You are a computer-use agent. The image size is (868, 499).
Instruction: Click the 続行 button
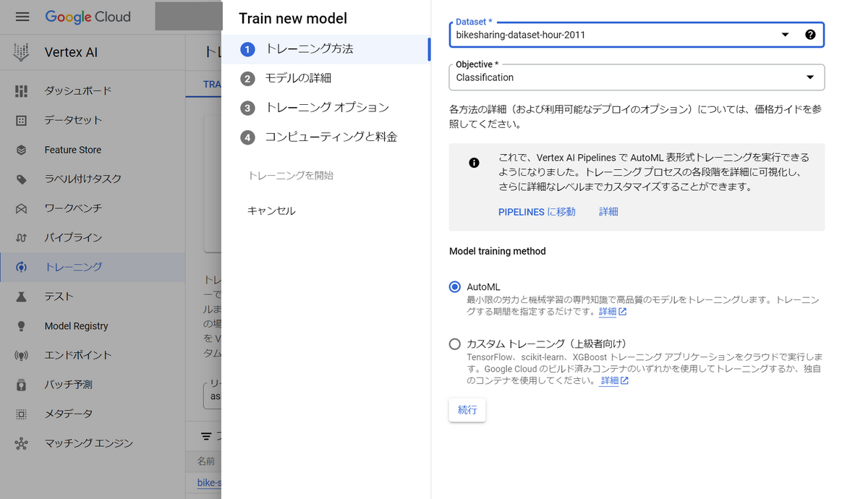pos(467,410)
